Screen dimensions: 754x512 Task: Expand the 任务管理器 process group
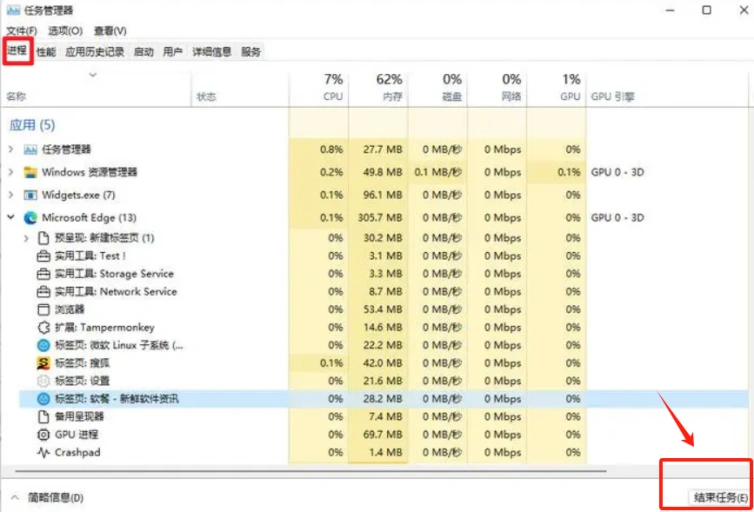coord(11,150)
